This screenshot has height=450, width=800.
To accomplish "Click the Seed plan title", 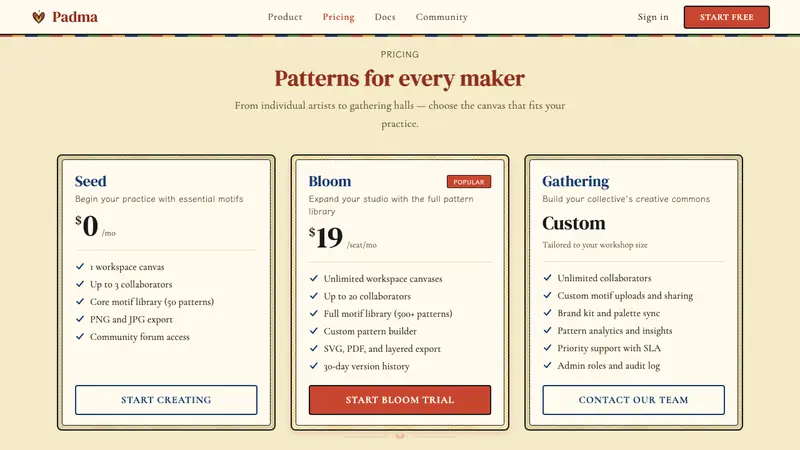I will tap(90, 181).
